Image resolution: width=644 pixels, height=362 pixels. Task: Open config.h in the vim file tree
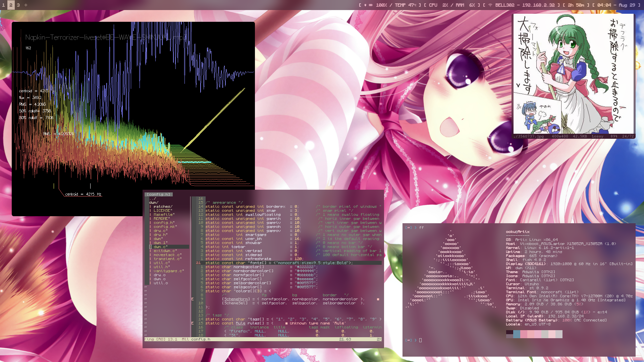(x=164, y=223)
